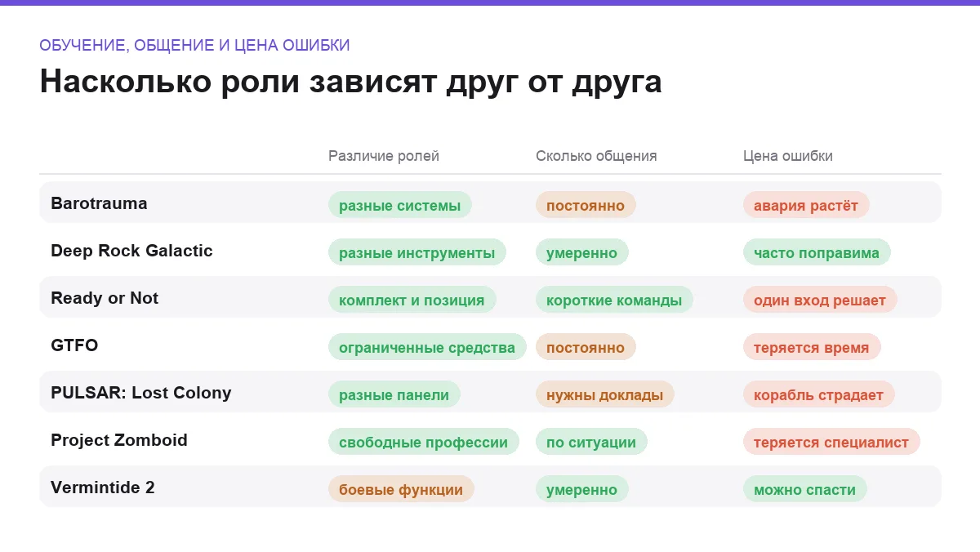Select the 'разные системы' tag

coord(400,205)
